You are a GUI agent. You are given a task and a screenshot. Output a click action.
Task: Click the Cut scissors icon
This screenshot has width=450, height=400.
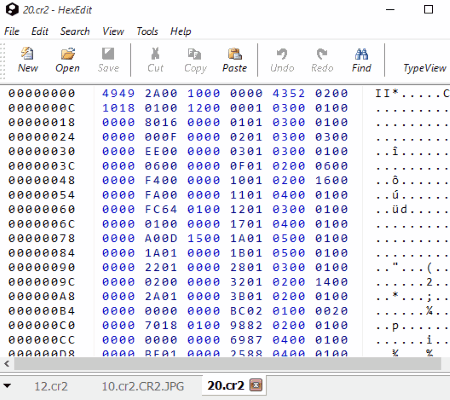click(155, 53)
